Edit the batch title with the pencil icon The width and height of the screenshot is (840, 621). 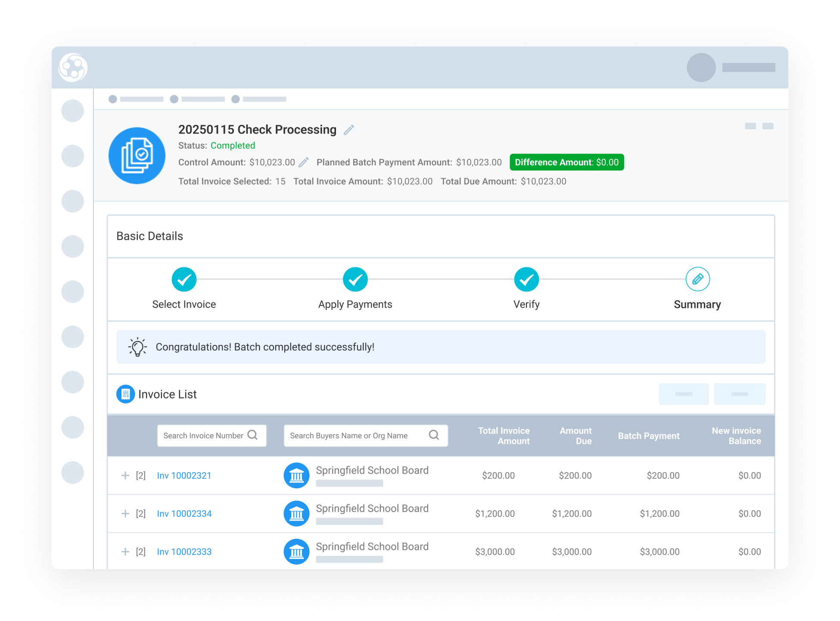349,130
